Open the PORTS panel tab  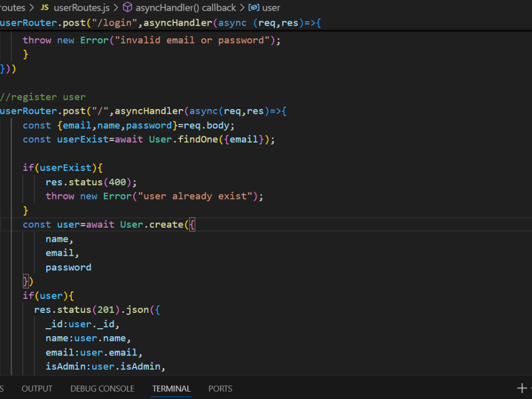click(220, 388)
